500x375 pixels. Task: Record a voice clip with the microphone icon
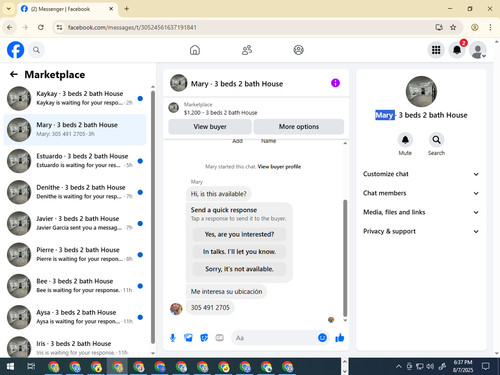[x=173, y=338]
